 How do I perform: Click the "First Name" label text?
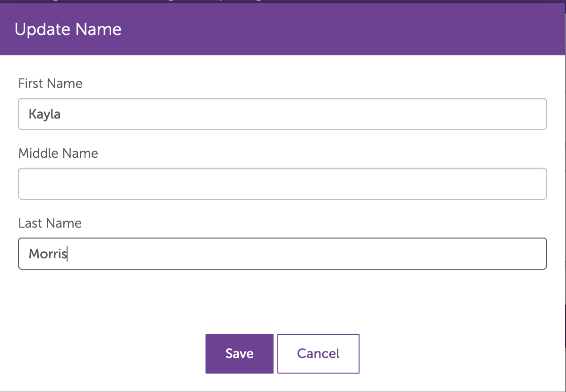50,84
